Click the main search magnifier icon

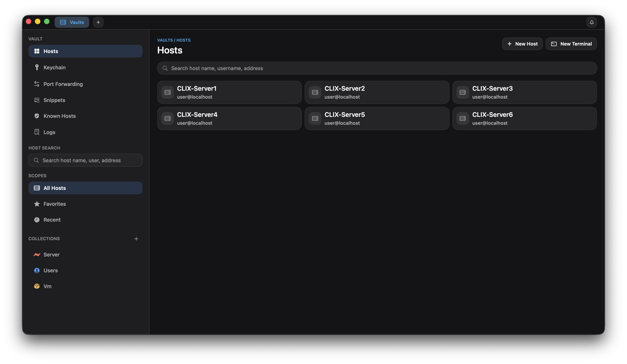pyautogui.click(x=165, y=68)
